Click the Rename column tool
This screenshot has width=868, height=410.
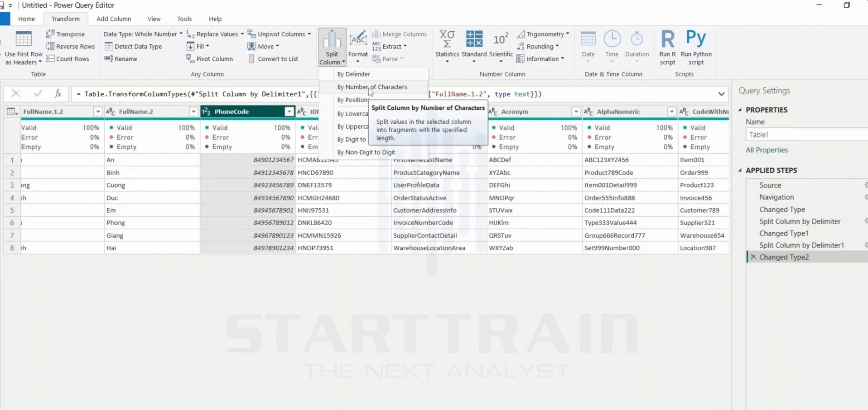(x=121, y=59)
